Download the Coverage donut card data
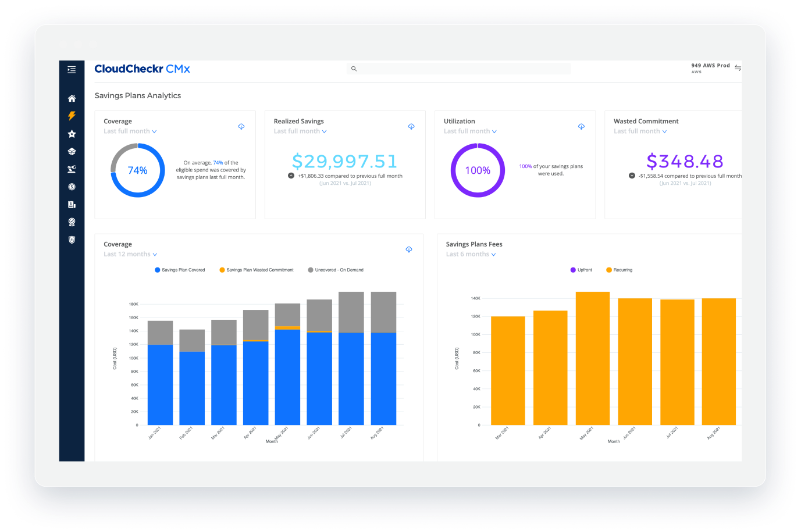 [241, 126]
